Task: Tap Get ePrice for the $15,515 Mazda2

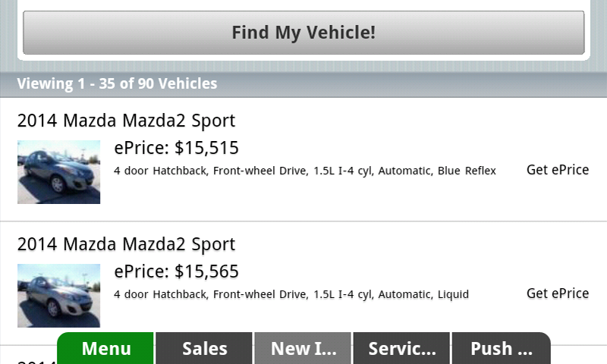Action: 558,170
